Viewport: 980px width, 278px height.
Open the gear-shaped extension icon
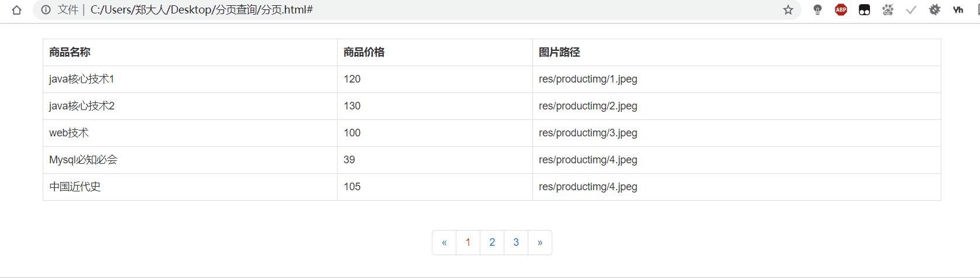pyautogui.click(x=934, y=10)
